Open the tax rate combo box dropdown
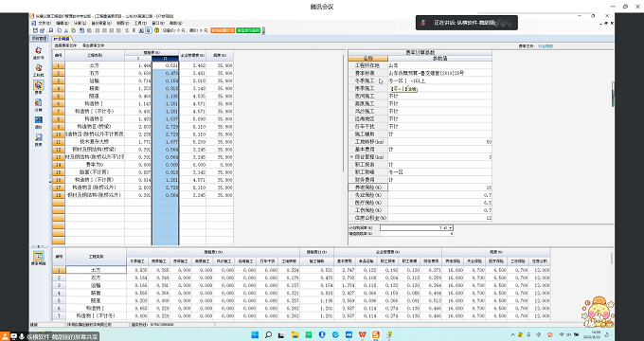This screenshot has height=341, width=644. [x=451, y=227]
